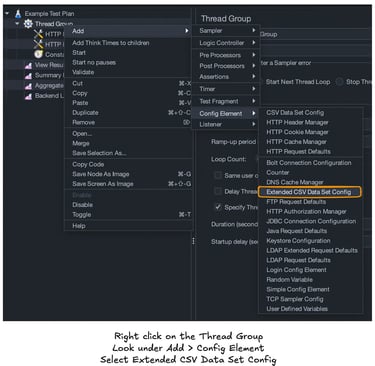Select DNS Cache Manager
This screenshot has height=366, width=375.
(x=310, y=182)
